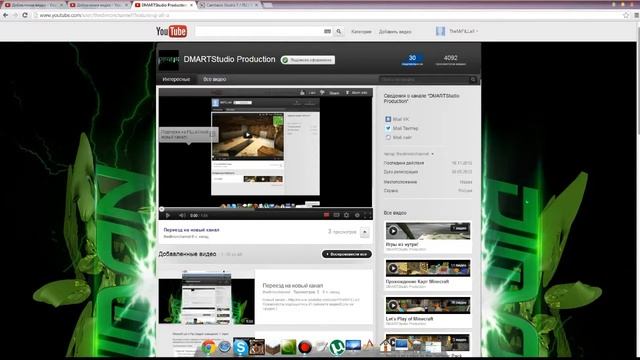This screenshot has height=360, width=640.
Task: Click the TheMrFiLLer user avatar
Action: tap(440, 31)
